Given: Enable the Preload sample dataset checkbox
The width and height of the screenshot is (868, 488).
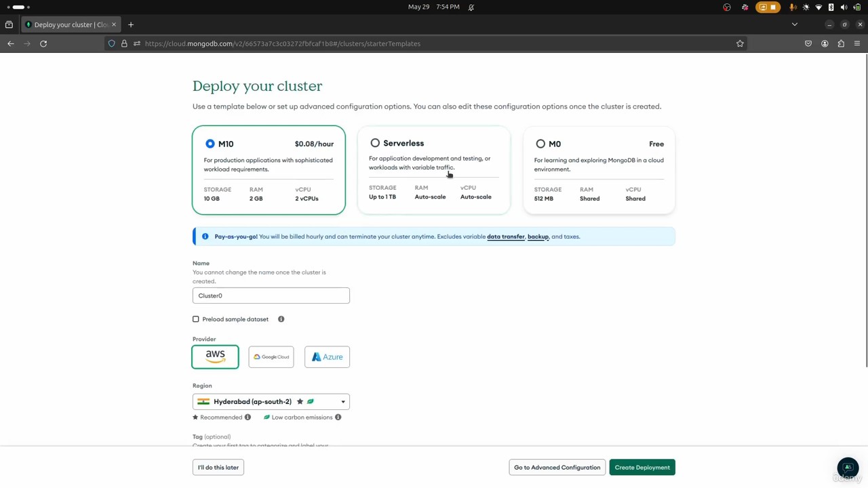Looking at the screenshot, I should 196,319.
